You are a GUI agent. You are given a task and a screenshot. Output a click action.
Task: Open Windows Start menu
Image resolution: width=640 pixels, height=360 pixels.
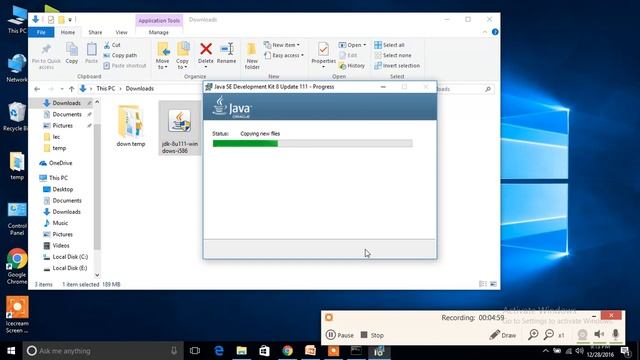point(11,351)
